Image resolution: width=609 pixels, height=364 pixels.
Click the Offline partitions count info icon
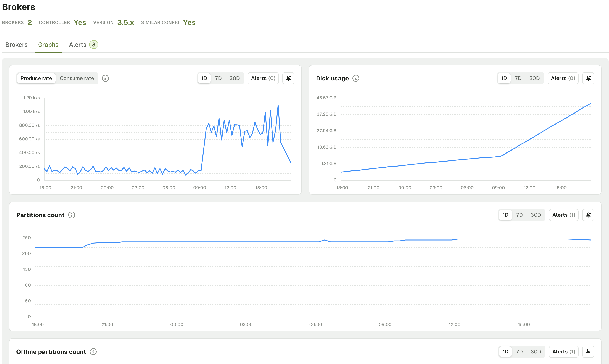pos(93,352)
